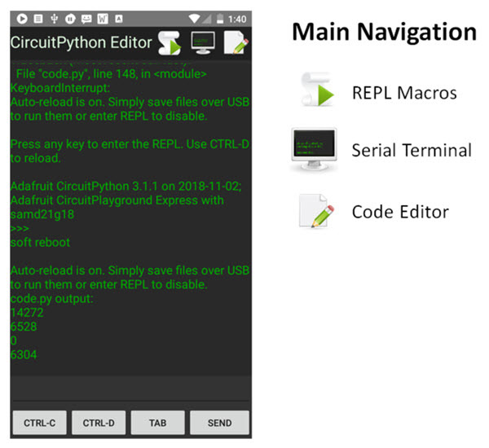The height and width of the screenshot is (448, 489).
Task: Tap the keyboard 'A' status icon
Action: click(x=119, y=18)
